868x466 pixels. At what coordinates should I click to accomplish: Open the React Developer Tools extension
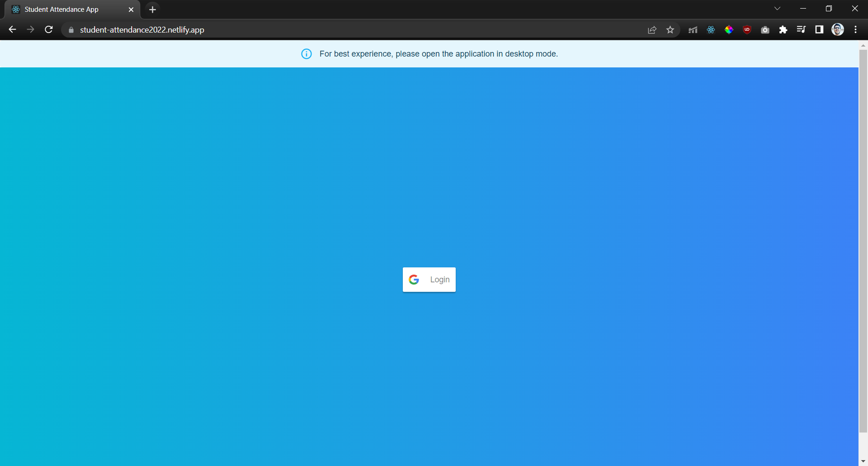click(x=711, y=29)
